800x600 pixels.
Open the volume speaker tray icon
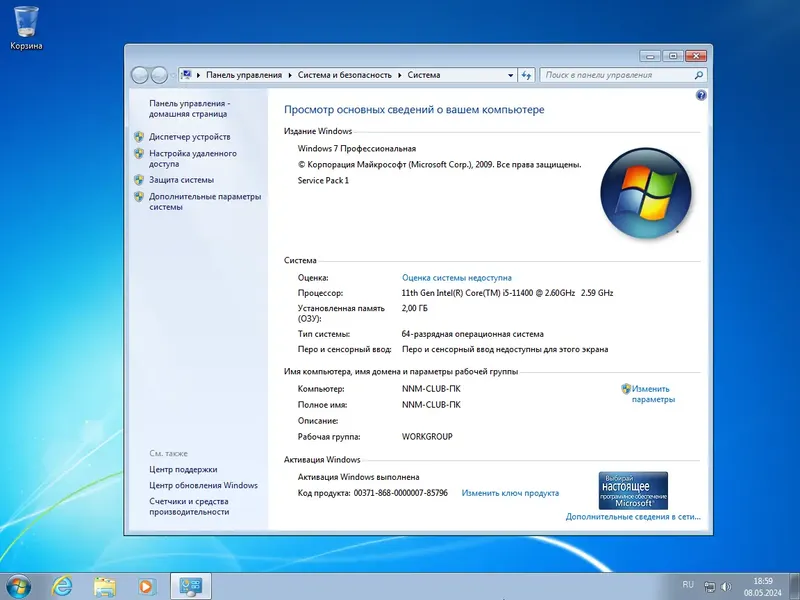(x=726, y=587)
